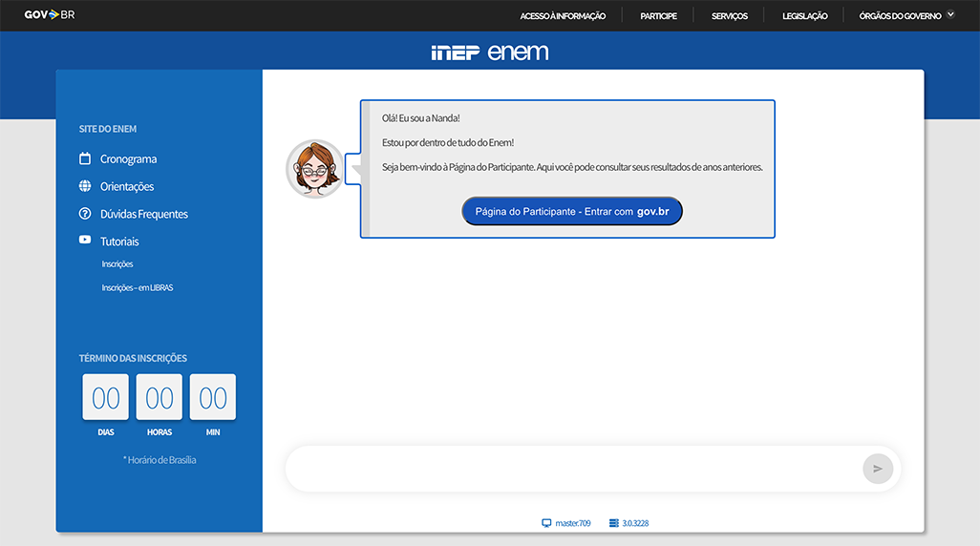Expand the Órgãos do Governo dropdown arrow

tap(950, 14)
